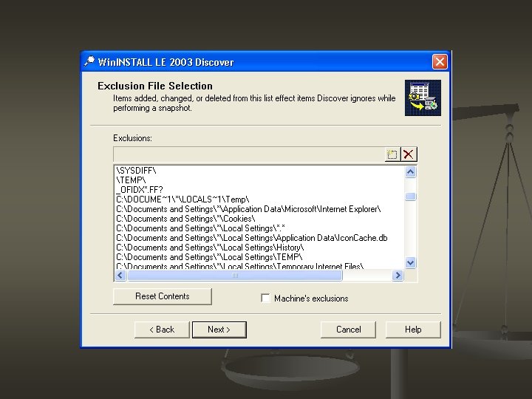Proceed with the Next button
Viewport: 532px width, 399px height.
point(219,330)
